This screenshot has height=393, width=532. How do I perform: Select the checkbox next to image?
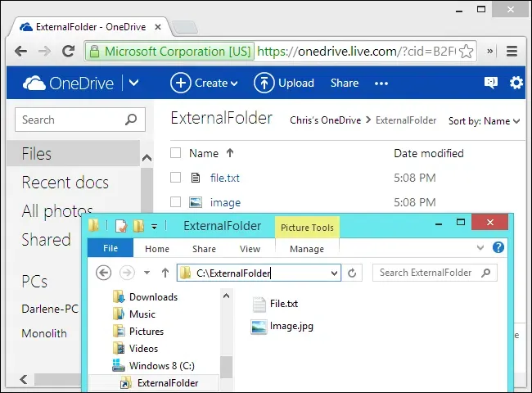[175, 202]
